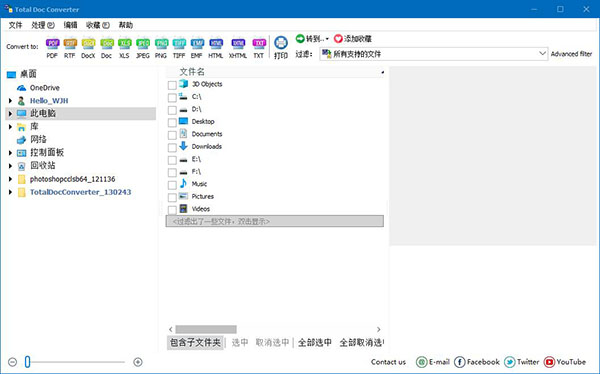Check the 3D Objects checkbox

pos(172,85)
